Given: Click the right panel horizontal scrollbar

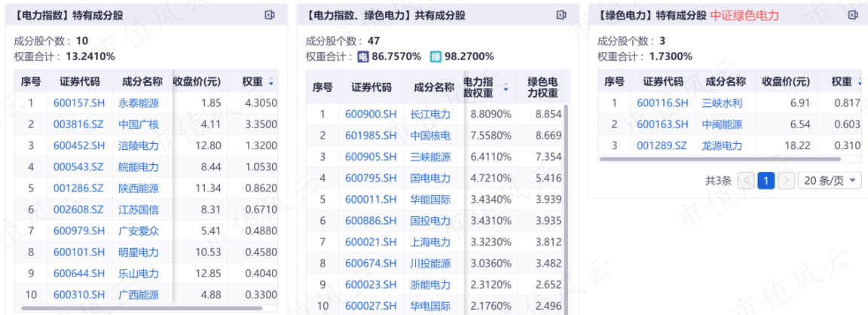Looking at the screenshot, I should pyautogui.click(x=720, y=159).
